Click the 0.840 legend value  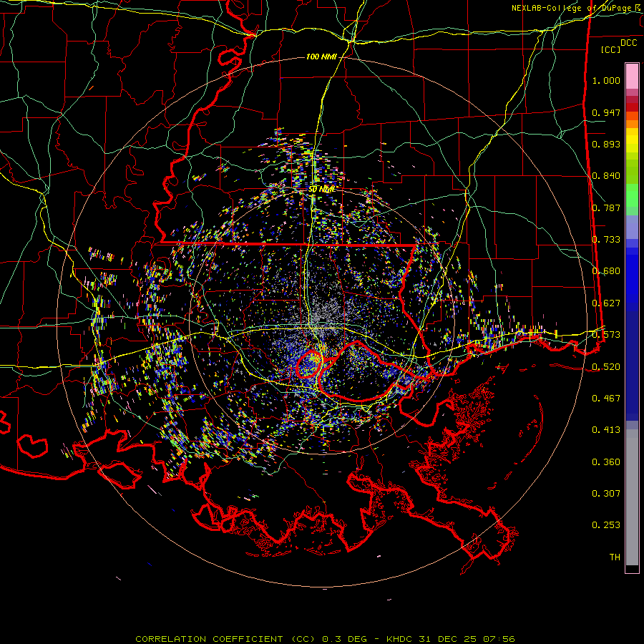click(606, 176)
